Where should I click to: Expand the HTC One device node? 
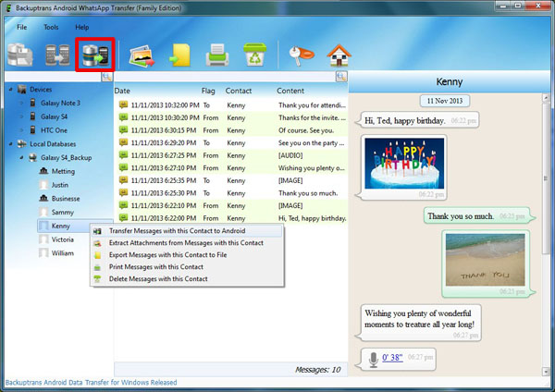coord(21,130)
